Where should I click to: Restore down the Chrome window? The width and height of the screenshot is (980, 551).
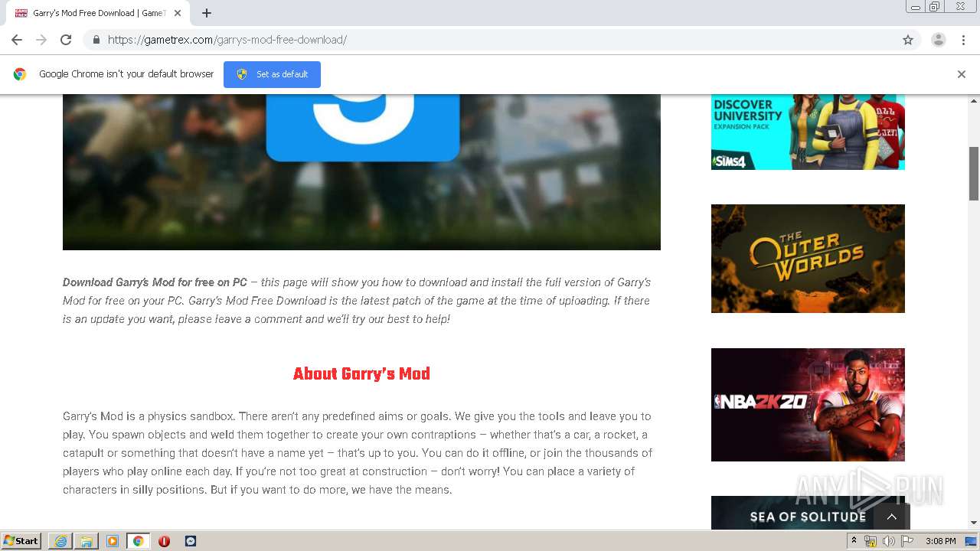click(934, 7)
